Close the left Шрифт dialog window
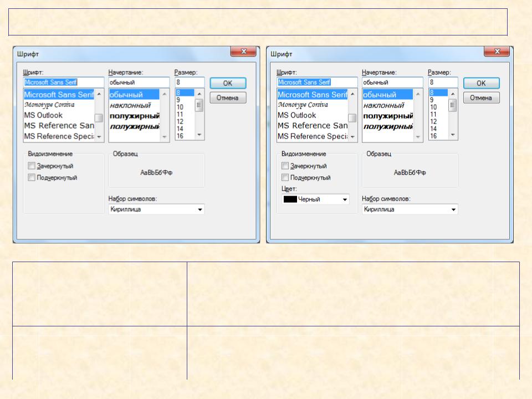 [x=243, y=52]
